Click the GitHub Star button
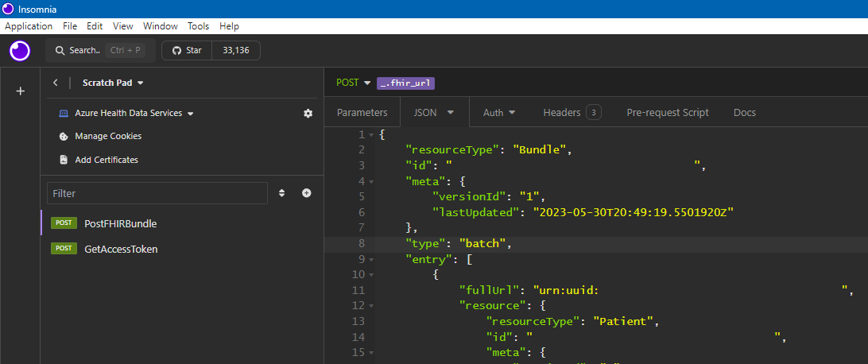This screenshot has height=364, width=868. [x=187, y=50]
